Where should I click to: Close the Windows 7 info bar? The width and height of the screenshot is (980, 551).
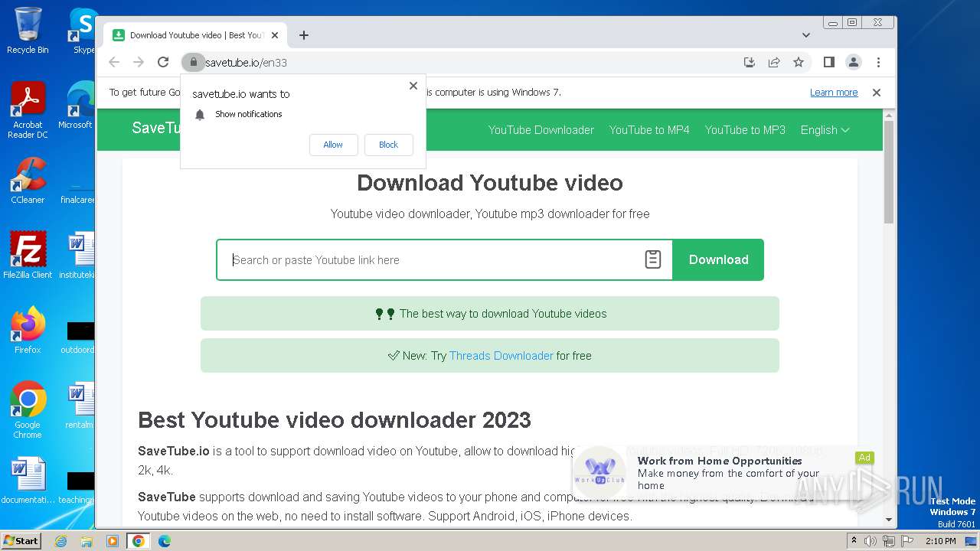pos(877,93)
